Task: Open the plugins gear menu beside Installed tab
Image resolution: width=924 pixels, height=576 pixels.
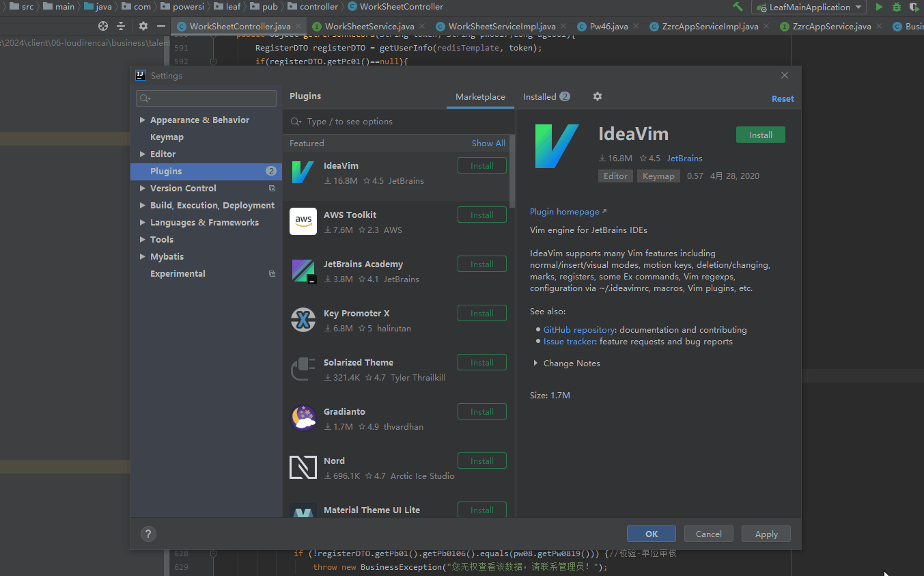Action: pyautogui.click(x=598, y=96)
